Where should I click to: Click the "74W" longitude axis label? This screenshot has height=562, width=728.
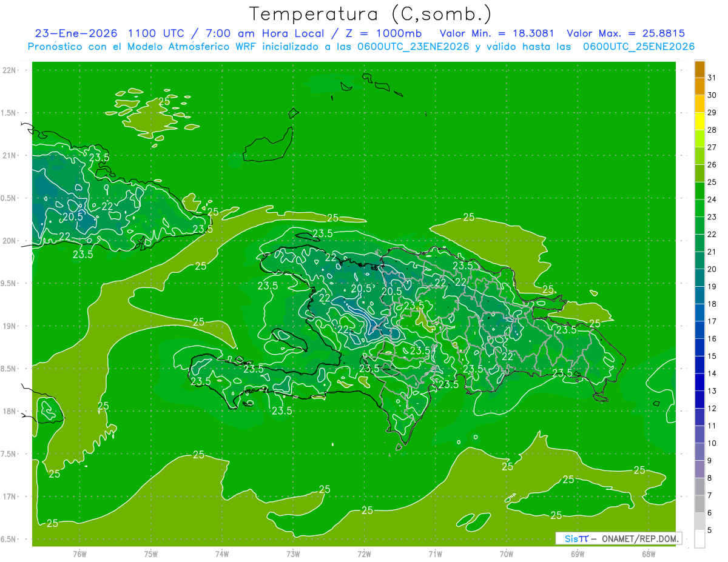point(222,554)
